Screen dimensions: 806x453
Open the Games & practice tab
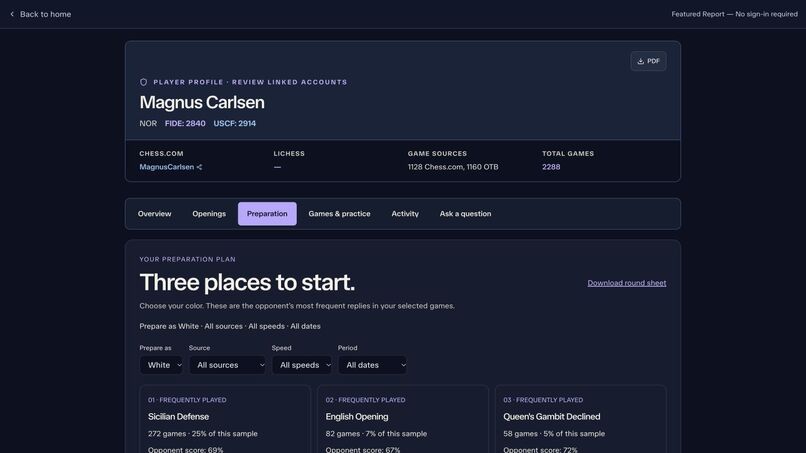[x=339, y=214]
